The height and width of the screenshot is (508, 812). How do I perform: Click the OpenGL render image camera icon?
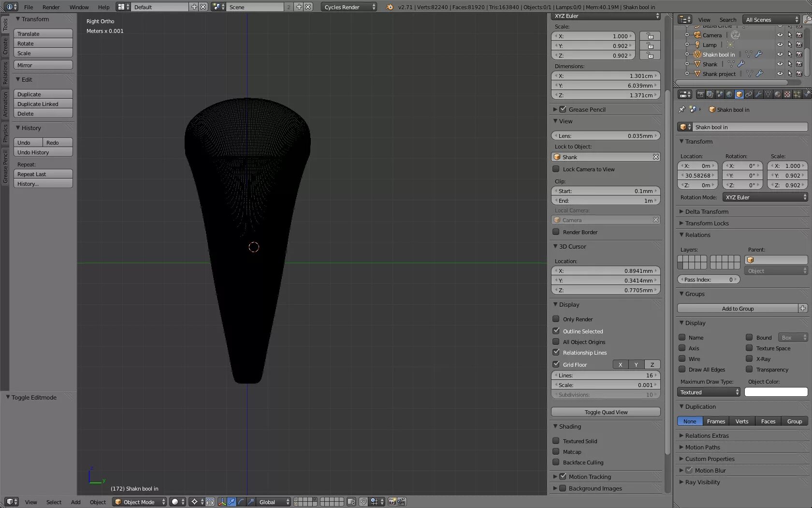392,502
